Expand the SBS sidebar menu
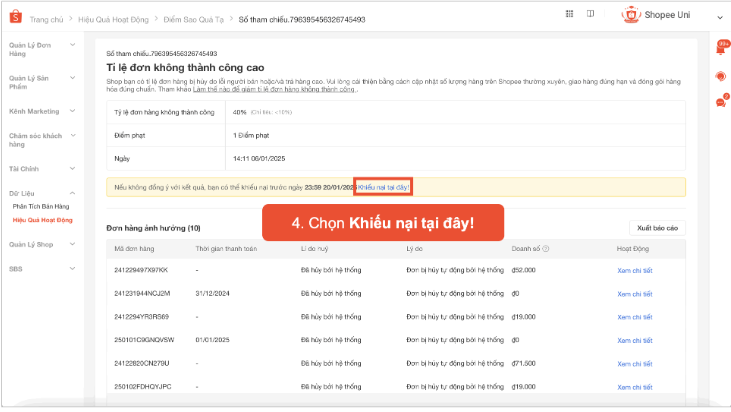 tap(73, 268)
